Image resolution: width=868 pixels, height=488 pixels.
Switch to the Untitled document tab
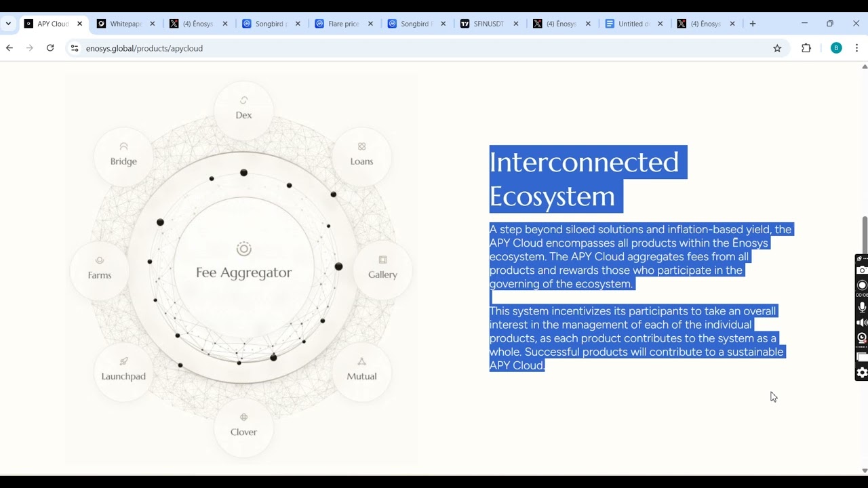634,24
